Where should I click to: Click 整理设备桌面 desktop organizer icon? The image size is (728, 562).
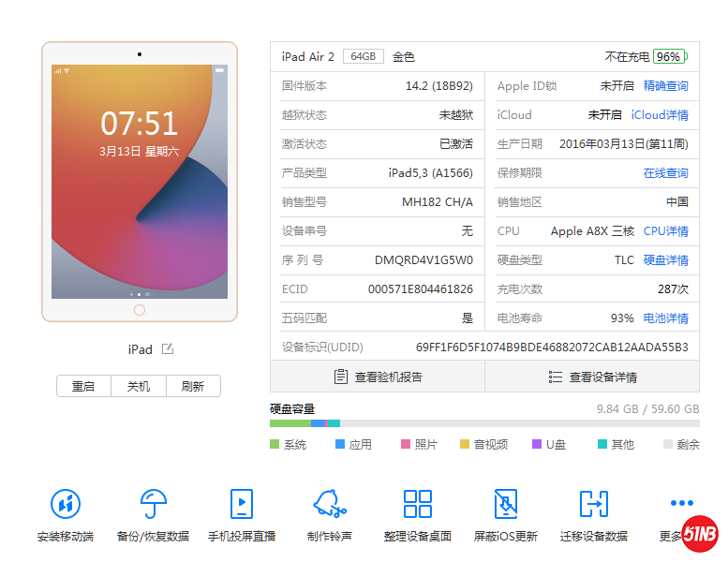pyautogui.click(x=417, y=504)
